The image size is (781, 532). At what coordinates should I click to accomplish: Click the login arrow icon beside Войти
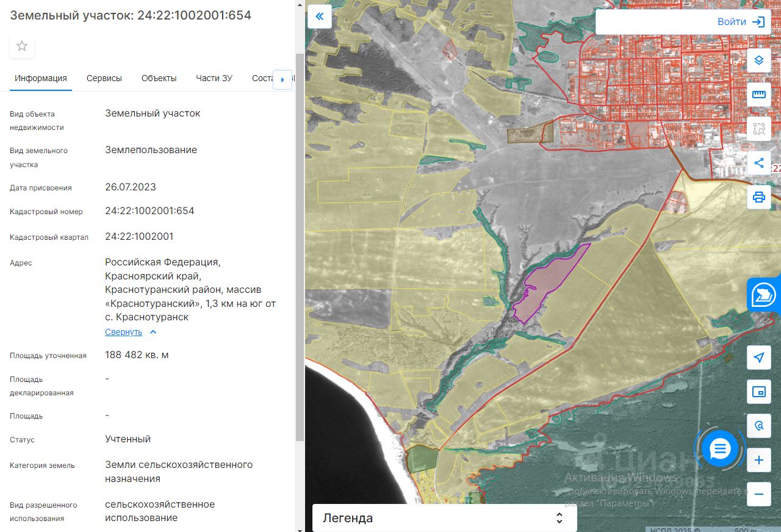pos(758,22)
